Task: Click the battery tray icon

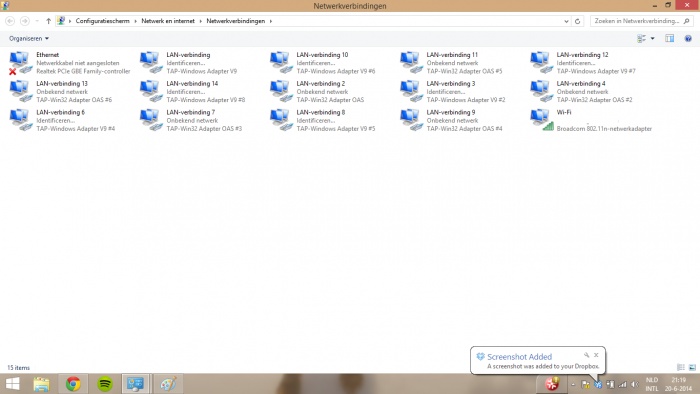Action: [x=610, y=384]
